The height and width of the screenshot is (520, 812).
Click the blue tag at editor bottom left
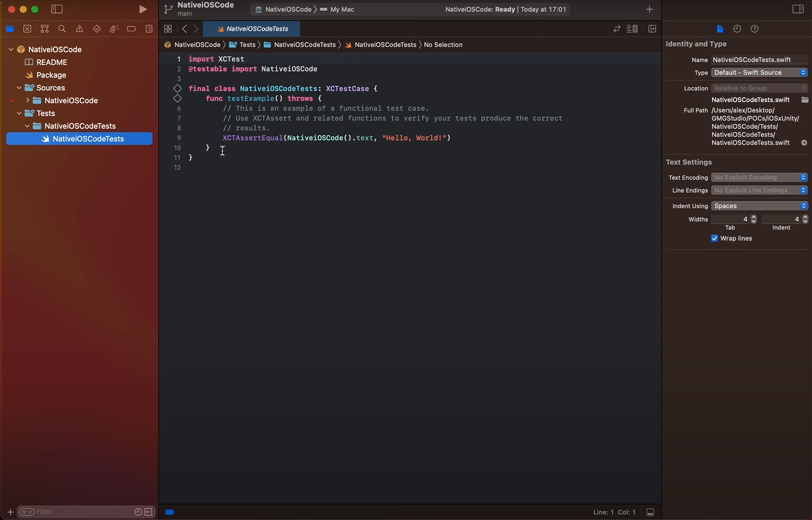tap(170, 512)
